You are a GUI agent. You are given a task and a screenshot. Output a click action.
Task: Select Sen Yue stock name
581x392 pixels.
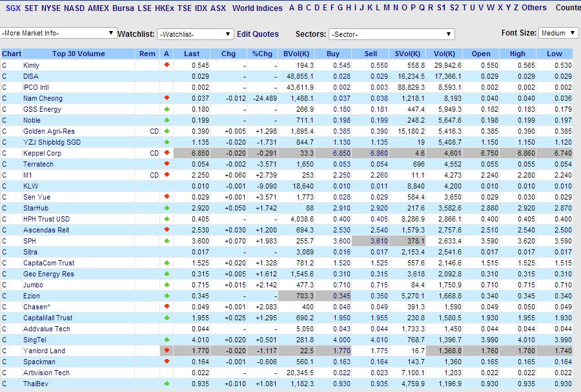(37, 197)
